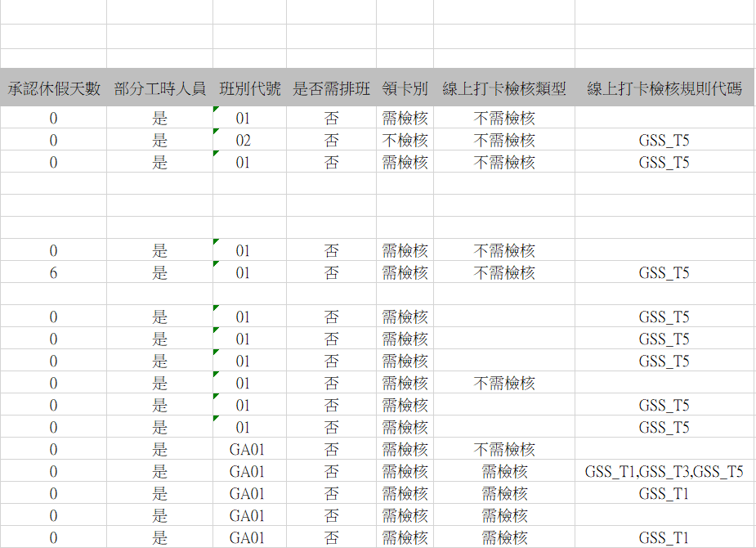Select the cell containing 02
This screenshot has height=548, width=756.
click(244, 141)
